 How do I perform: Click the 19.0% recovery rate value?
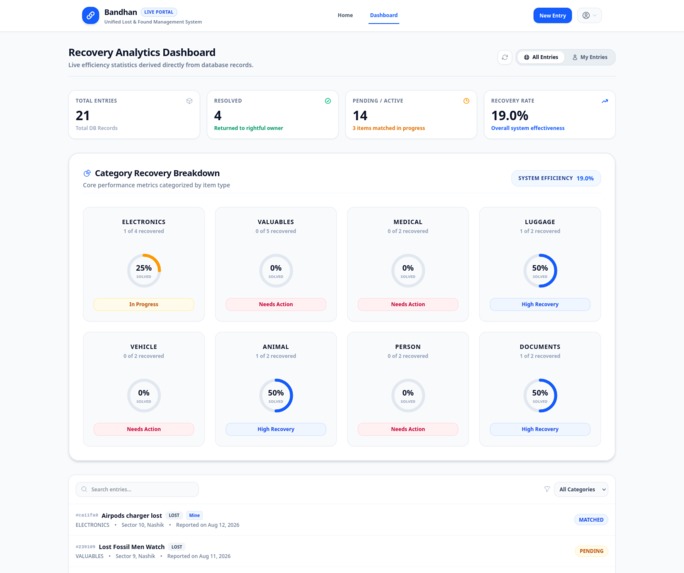[x=510, y=116]
